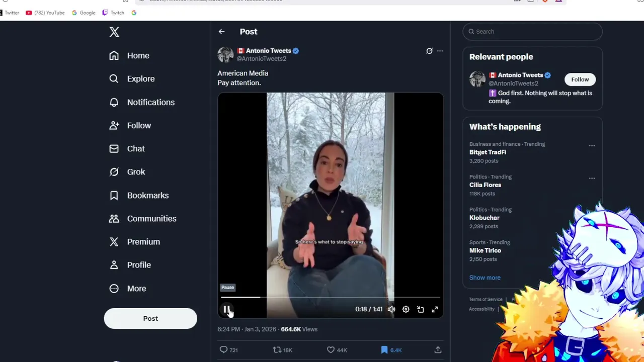The width and height of the screenshot is (644, 362).
Task: Open Antonio Tweets name in Relevant people
Action: pyautogui.click(x=520, y=75)
